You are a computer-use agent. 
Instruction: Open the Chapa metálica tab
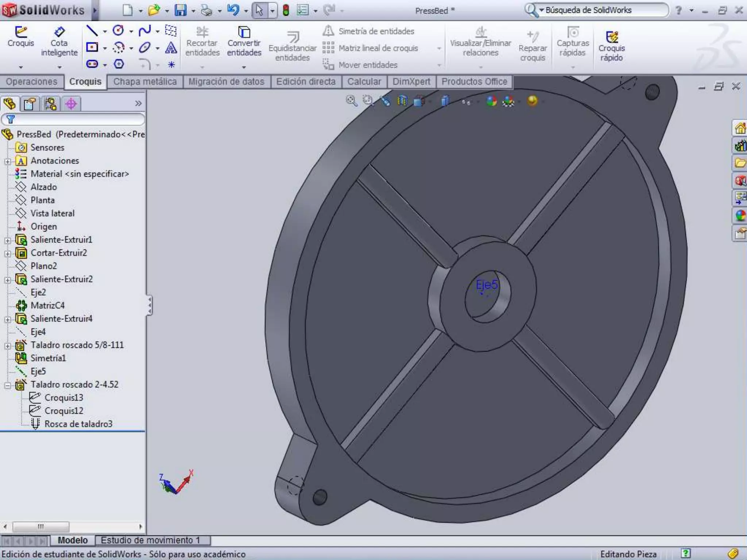tap(145, 82)
